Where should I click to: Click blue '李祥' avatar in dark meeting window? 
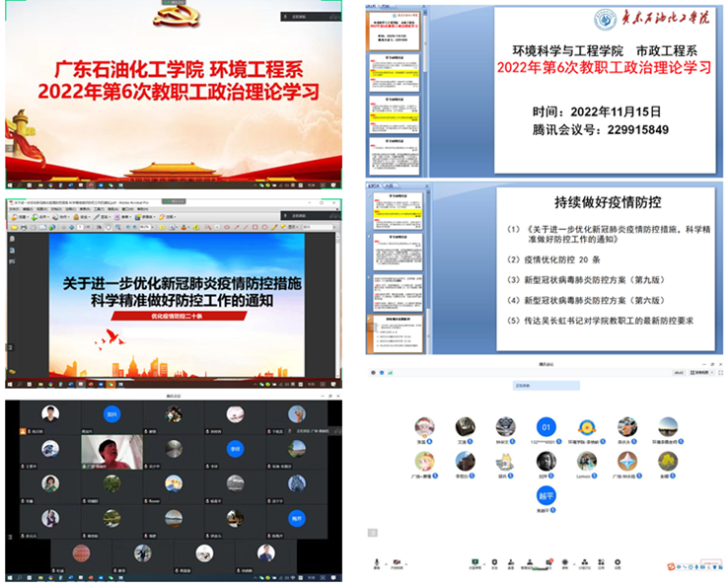[235, 449]
